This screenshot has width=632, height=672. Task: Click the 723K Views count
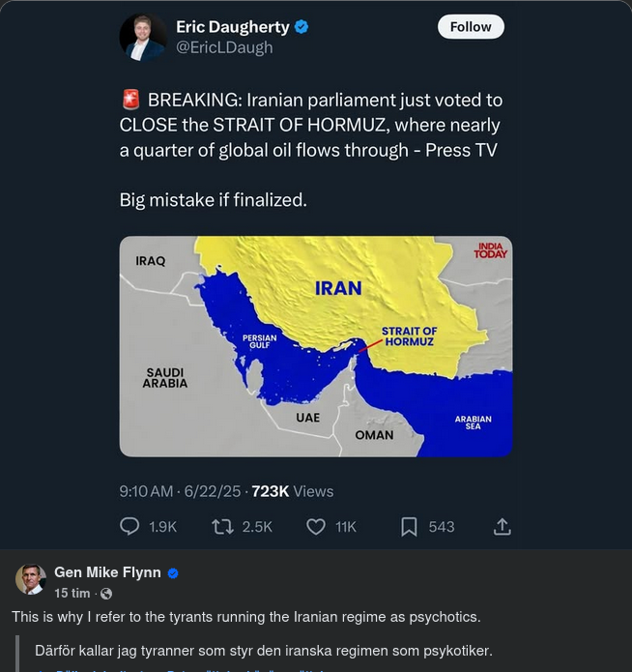pos(292,491)
